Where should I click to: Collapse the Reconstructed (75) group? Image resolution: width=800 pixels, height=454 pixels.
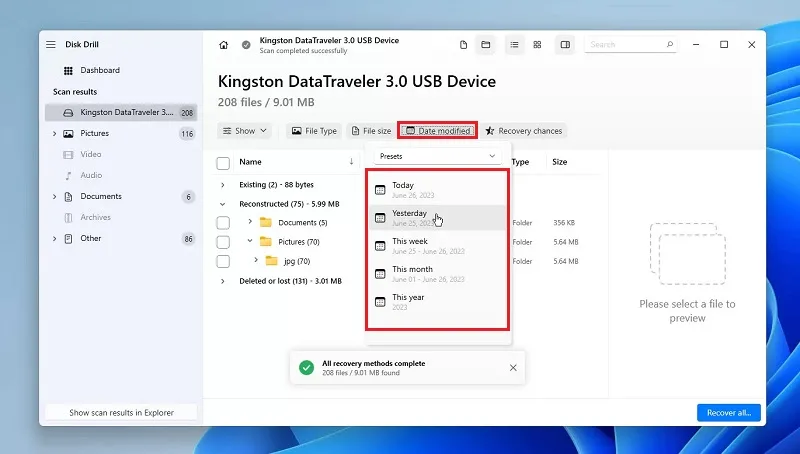(x=222, y=204)
